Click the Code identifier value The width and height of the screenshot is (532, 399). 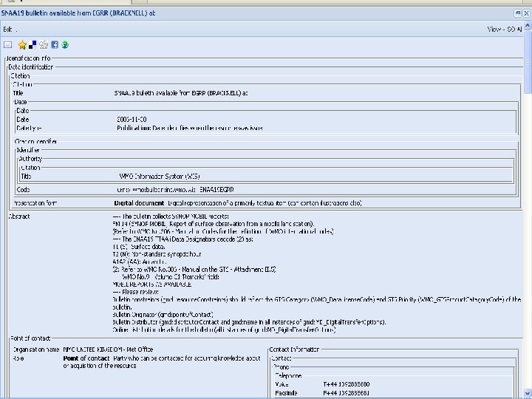pyautogui.click(x=175, y=190)
